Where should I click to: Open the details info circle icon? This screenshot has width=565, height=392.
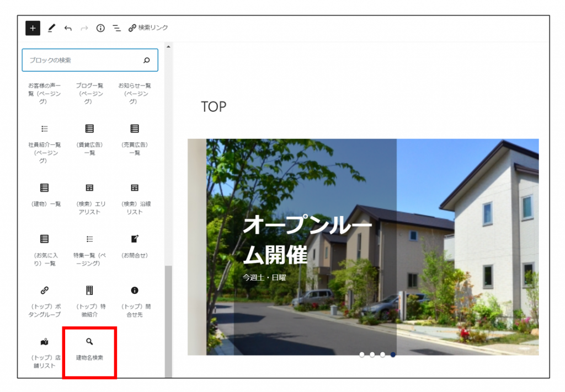pos(100,28)
